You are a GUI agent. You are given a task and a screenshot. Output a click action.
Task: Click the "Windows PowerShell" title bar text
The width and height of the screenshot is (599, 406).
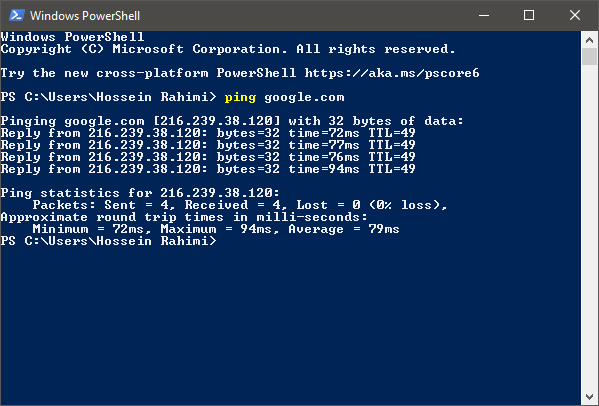(x=85, y=16)
